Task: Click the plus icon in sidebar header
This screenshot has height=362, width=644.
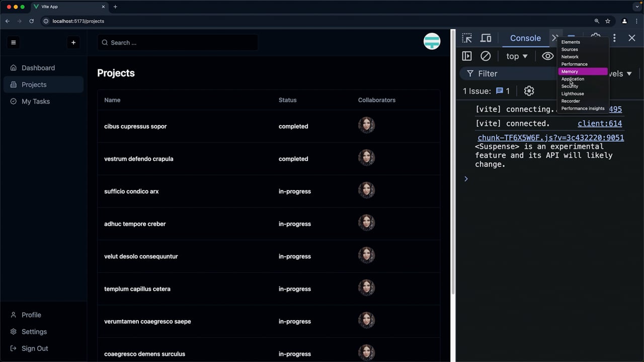Action: [x=73, y=43]
